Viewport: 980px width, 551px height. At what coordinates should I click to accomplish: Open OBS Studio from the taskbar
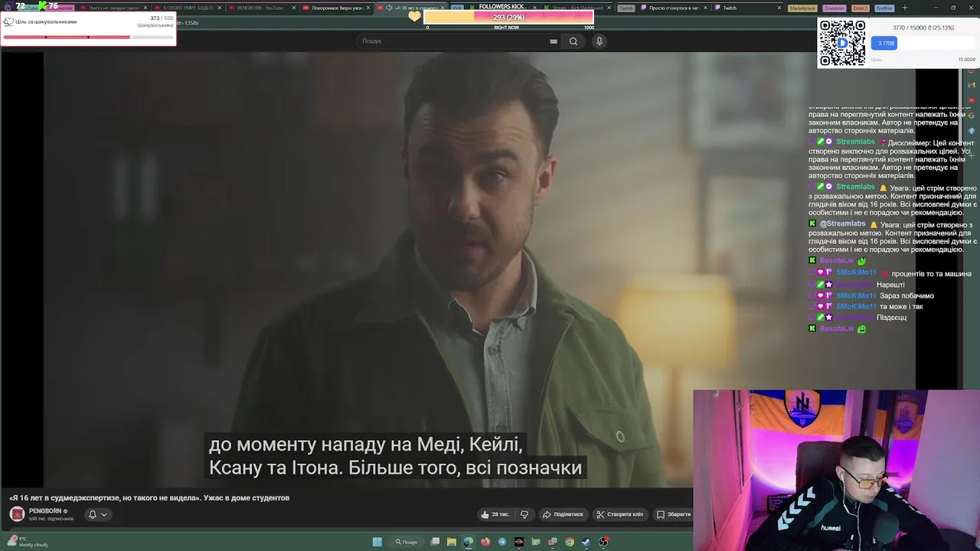coord(603,542)
